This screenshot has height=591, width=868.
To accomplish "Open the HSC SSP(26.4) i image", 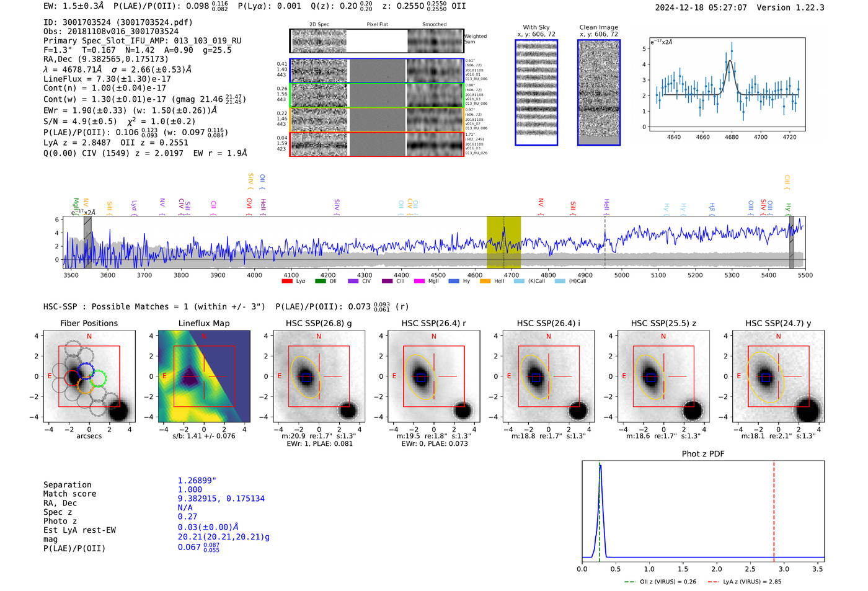I will (549, 376).
